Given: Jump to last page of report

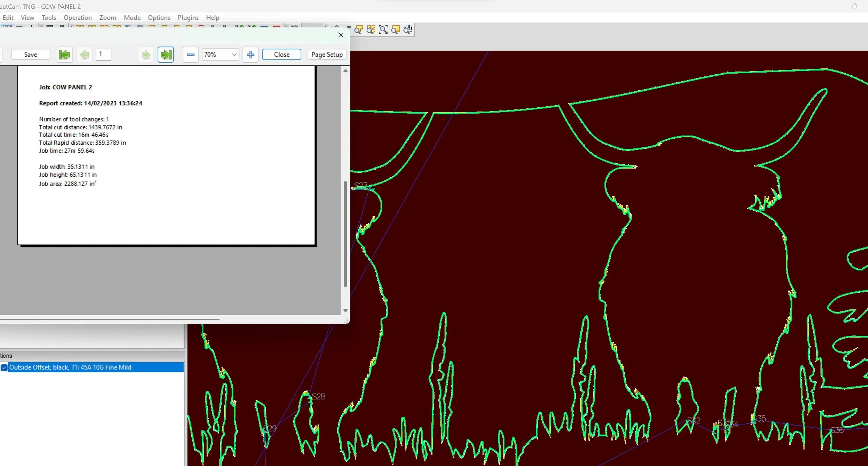Looking at the screenshot, I should [166, 54].
